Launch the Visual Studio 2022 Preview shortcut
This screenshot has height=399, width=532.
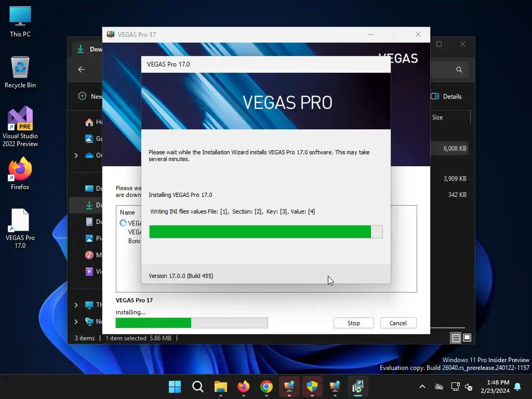20,127
